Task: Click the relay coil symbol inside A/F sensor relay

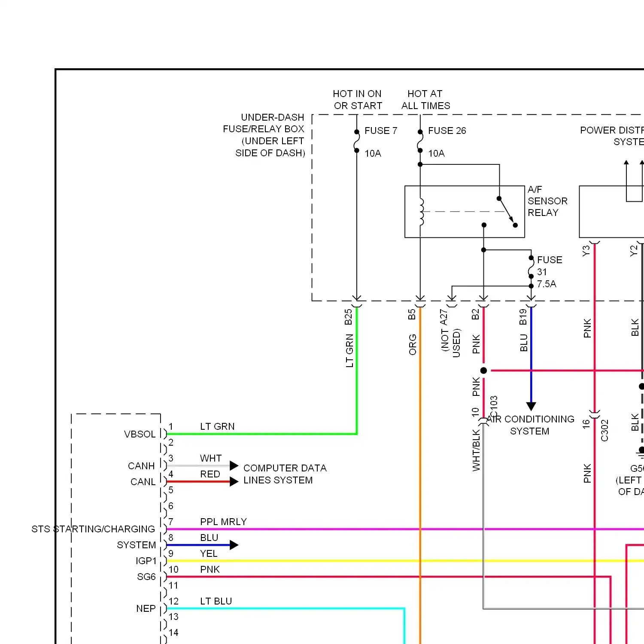Action: [x=422, y=212]
